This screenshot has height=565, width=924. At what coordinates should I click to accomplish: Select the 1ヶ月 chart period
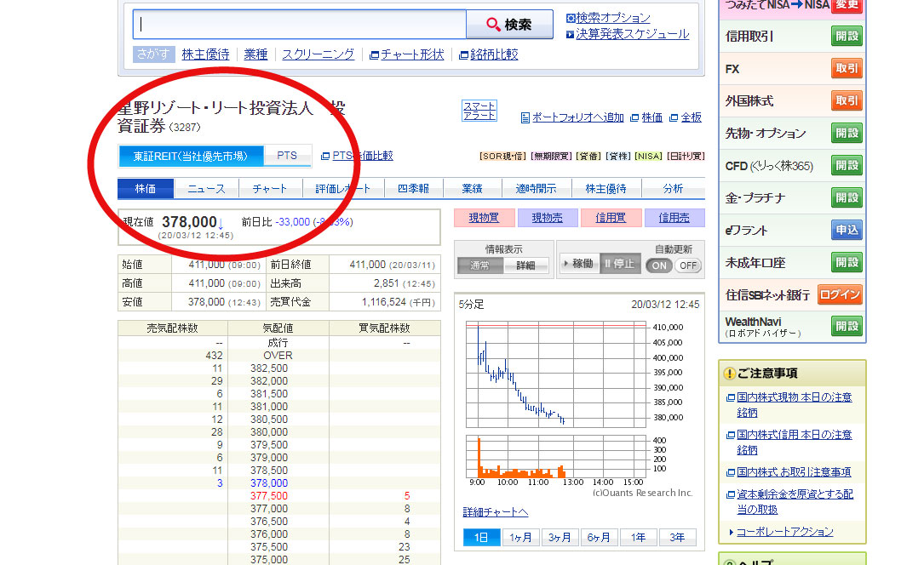click(x=520, y=537)
